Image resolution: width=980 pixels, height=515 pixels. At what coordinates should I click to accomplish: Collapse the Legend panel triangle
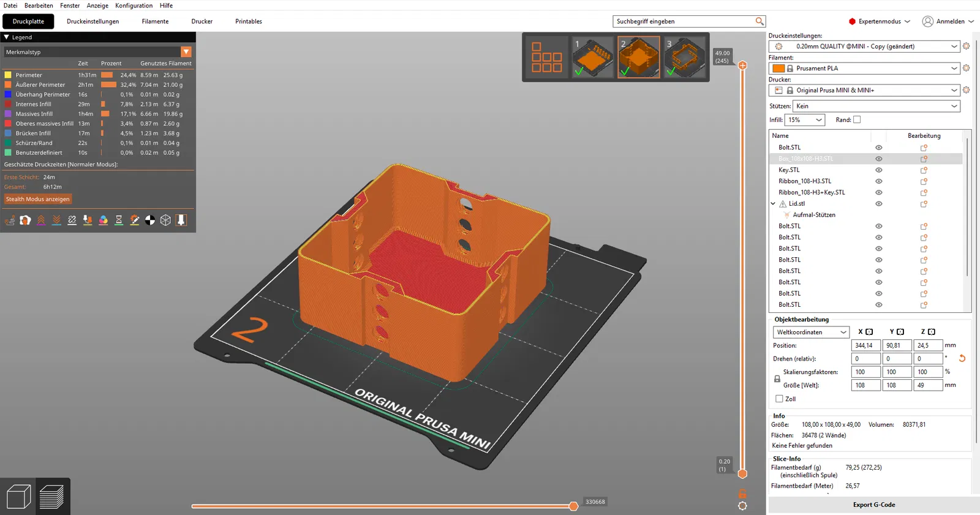point(7,37)
